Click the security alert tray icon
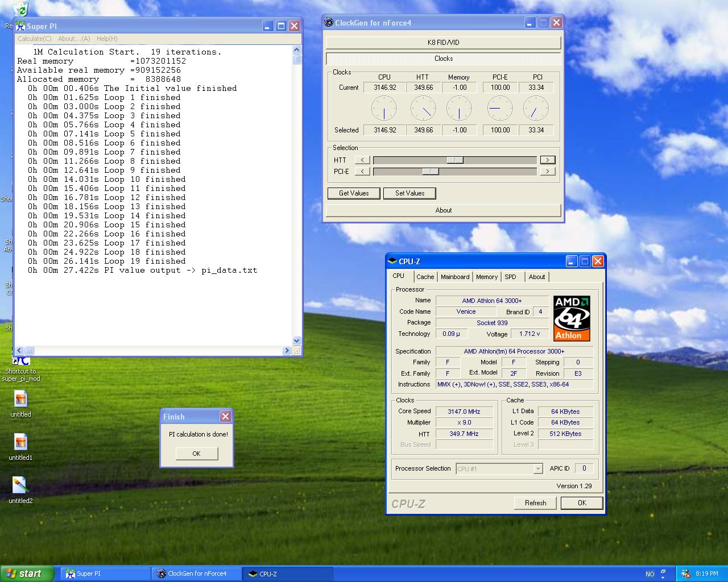 (x=685, y=573)
